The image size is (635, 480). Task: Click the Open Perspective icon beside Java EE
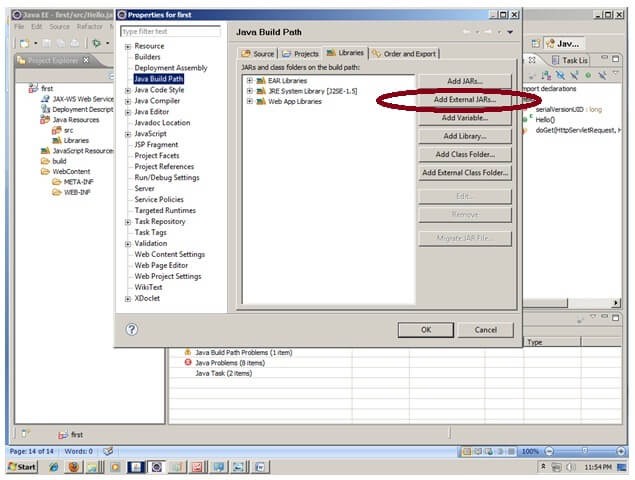[x=535, y=43]
